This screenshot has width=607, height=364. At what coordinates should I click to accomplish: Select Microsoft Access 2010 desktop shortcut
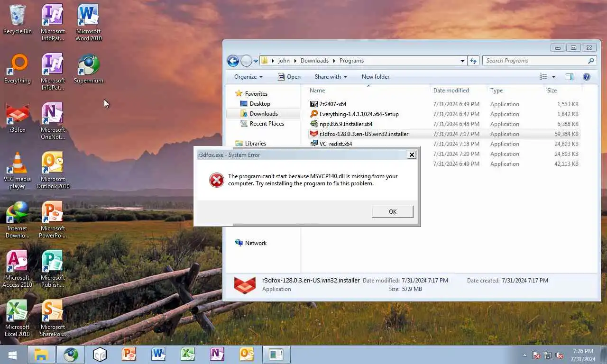(x=18, y=269)
